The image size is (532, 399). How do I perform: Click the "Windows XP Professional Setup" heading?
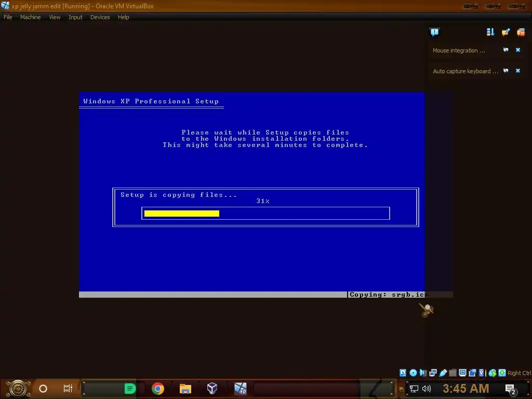tap(151, 101)
